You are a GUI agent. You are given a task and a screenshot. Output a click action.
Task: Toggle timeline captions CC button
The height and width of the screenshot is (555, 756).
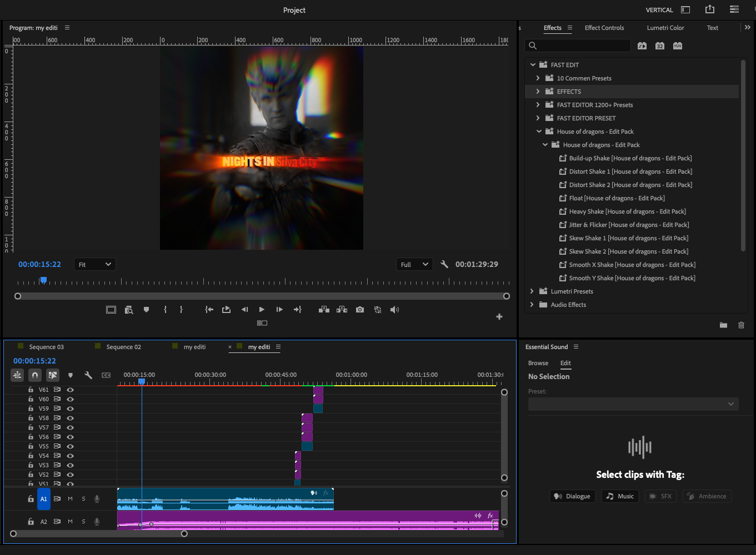[106, 375]
